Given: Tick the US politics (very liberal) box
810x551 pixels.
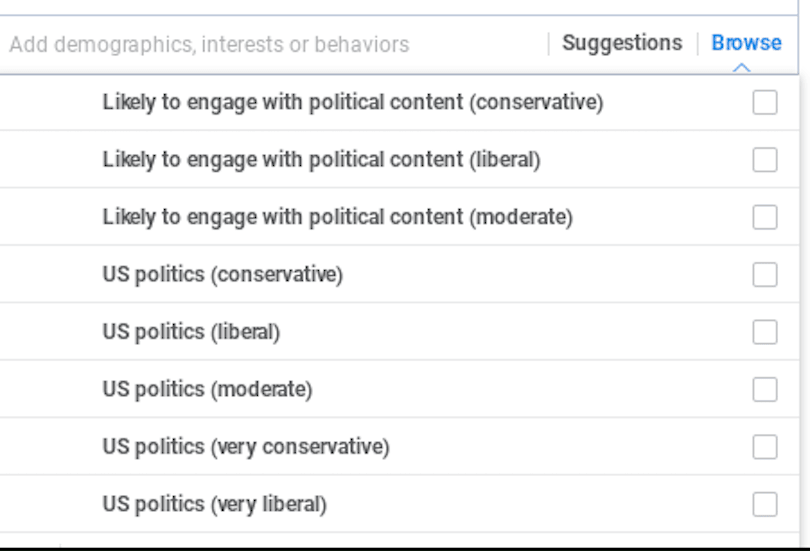Looking at the screenshot, I should pyautogui.click(x=765, y=504).
